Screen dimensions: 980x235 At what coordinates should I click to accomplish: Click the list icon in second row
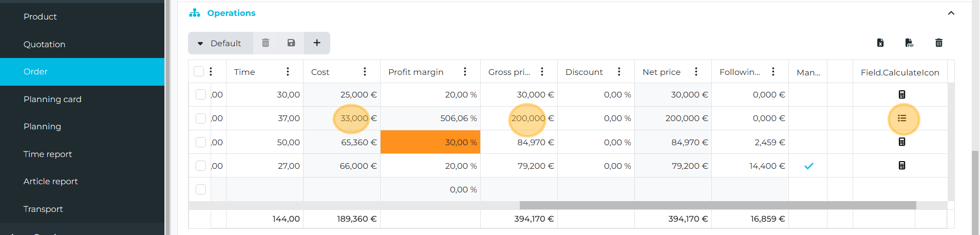(x=902, y=119)
